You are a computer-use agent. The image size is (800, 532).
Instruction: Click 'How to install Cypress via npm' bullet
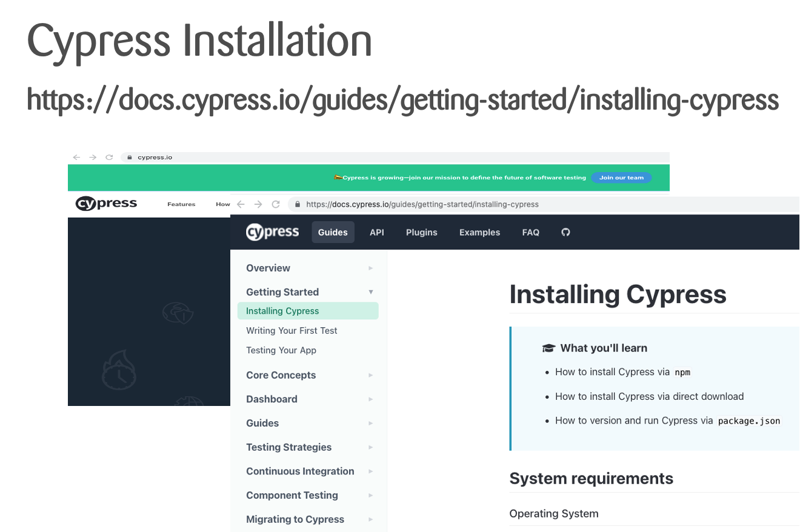[x=623, y=372]
